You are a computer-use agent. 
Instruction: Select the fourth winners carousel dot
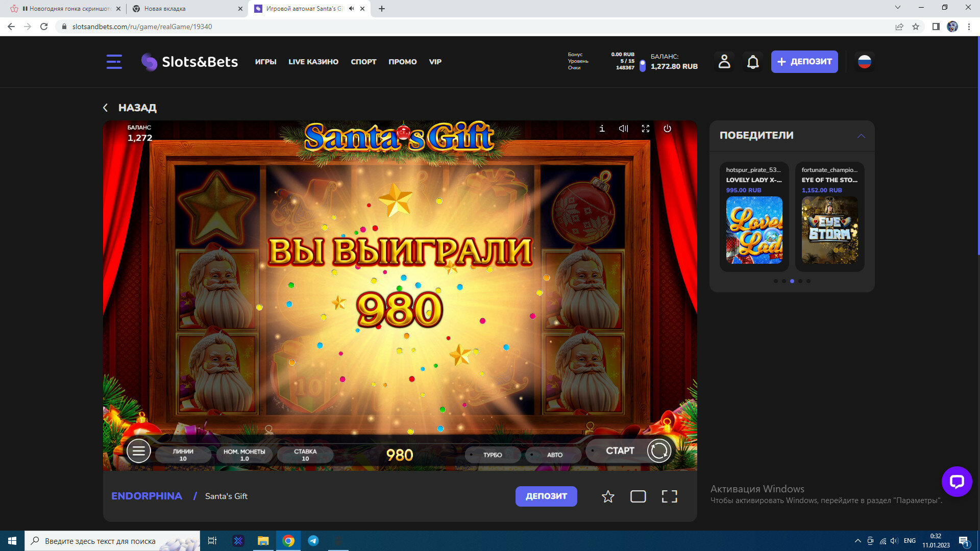click(800, 281)
